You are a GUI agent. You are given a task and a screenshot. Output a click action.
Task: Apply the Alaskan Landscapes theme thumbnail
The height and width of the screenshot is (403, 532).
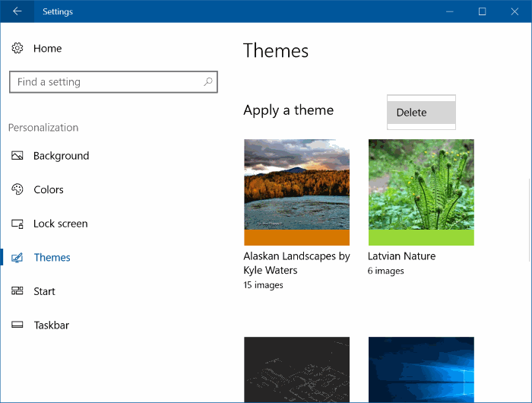[296, 184]
